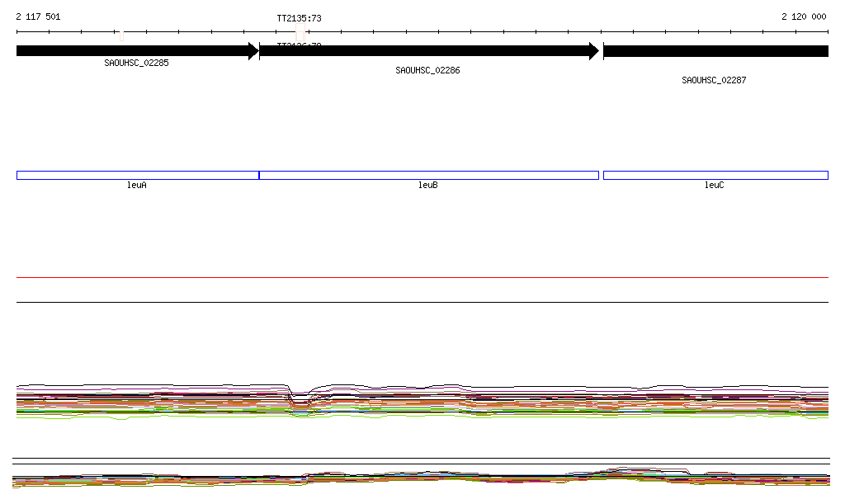
Task: Click the end coordinate 2 120 000
Action: click(803, 16)
